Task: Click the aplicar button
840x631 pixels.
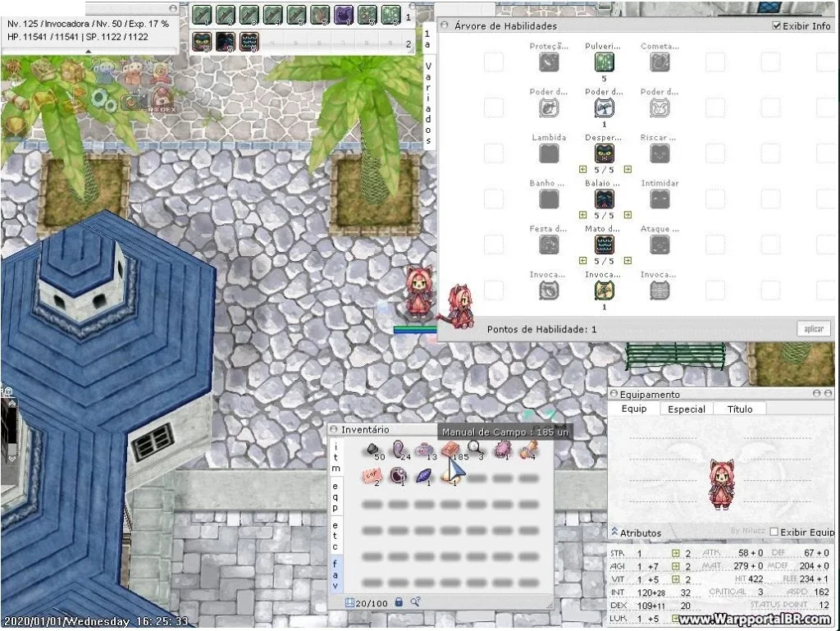Action: coord(814,328)
